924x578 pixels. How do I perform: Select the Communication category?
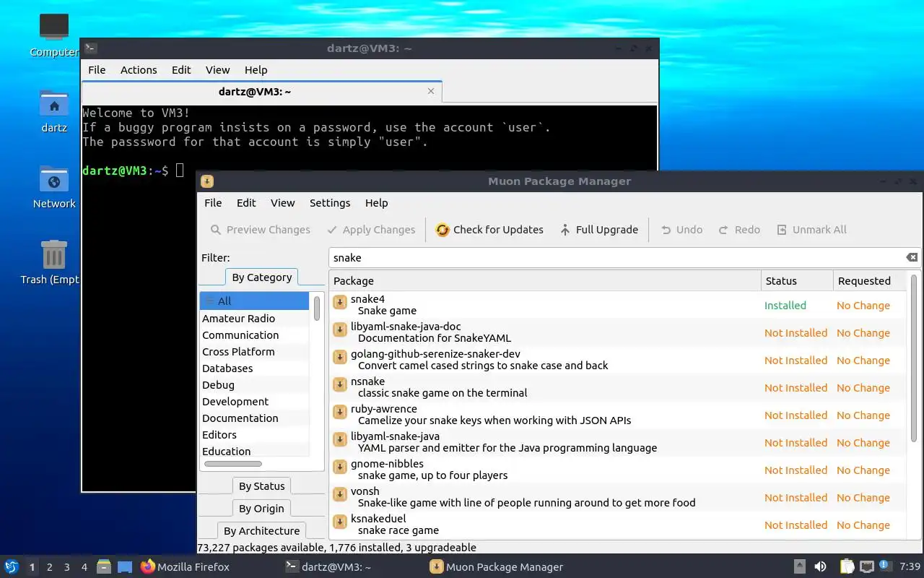click(x=254, y=335)
